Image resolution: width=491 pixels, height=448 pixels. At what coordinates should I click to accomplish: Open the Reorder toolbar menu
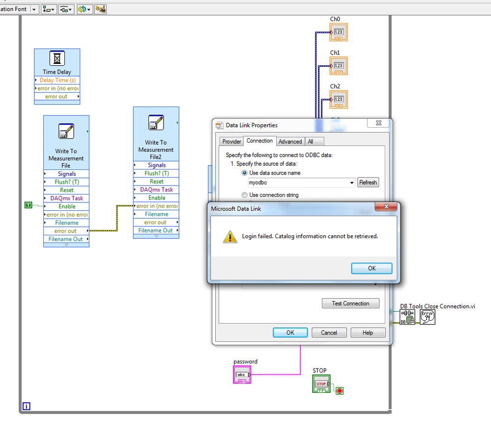pyautogui.click(x=84, y=9)
